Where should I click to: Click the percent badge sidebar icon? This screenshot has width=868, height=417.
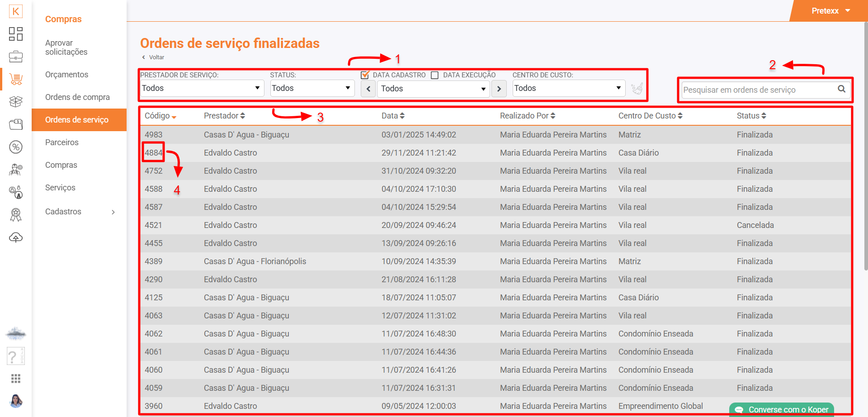click(x=16, y=147)
